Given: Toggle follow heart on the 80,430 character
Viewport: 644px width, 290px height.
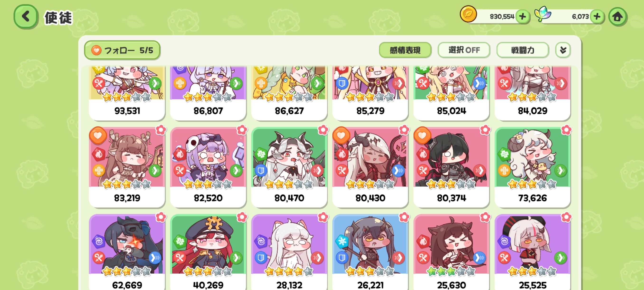Looking at the screenshot, I should [341, 135].
